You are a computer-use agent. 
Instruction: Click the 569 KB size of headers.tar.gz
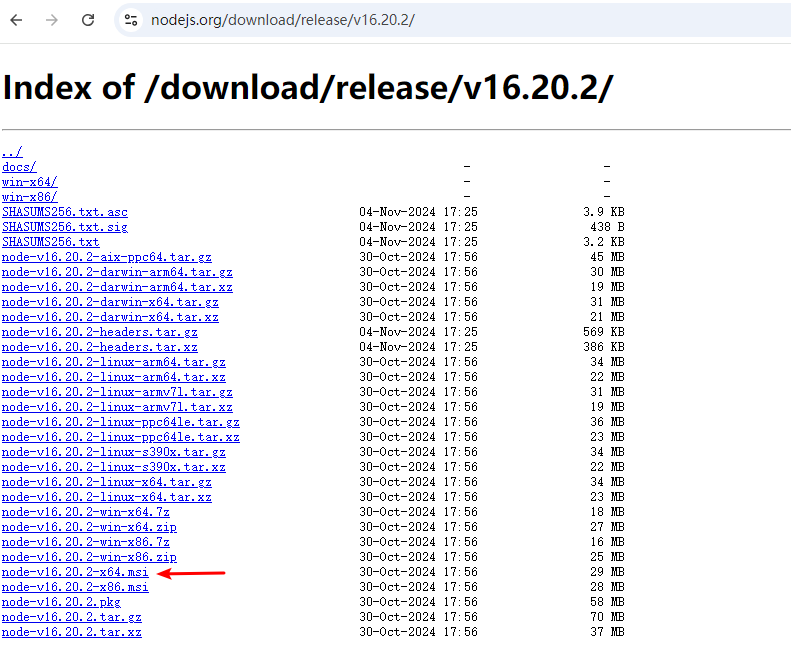(604, 332)
